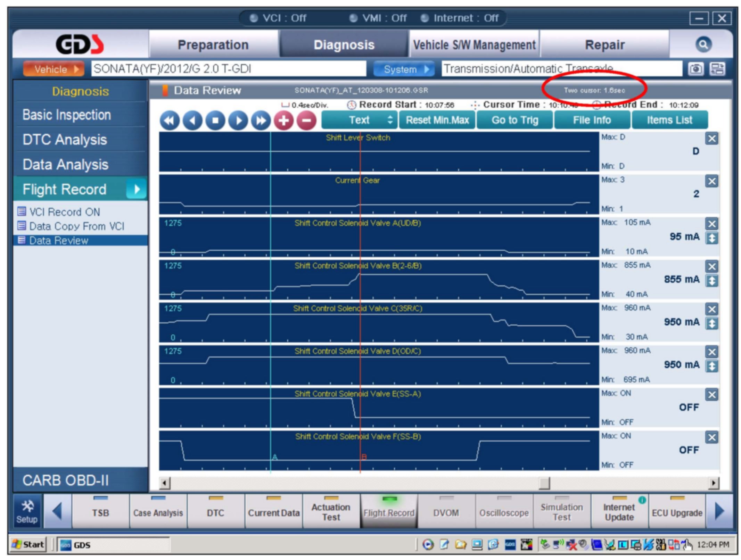Click the Reset Min.Max button
This screenshot has width=741, height=560.
(x=437, y=120)
